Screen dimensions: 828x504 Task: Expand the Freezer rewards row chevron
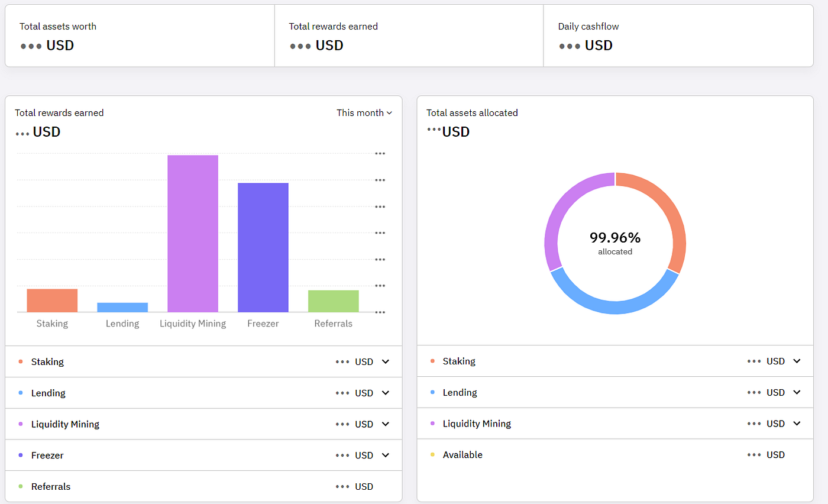pyautogui.click(x=386, y=455)
